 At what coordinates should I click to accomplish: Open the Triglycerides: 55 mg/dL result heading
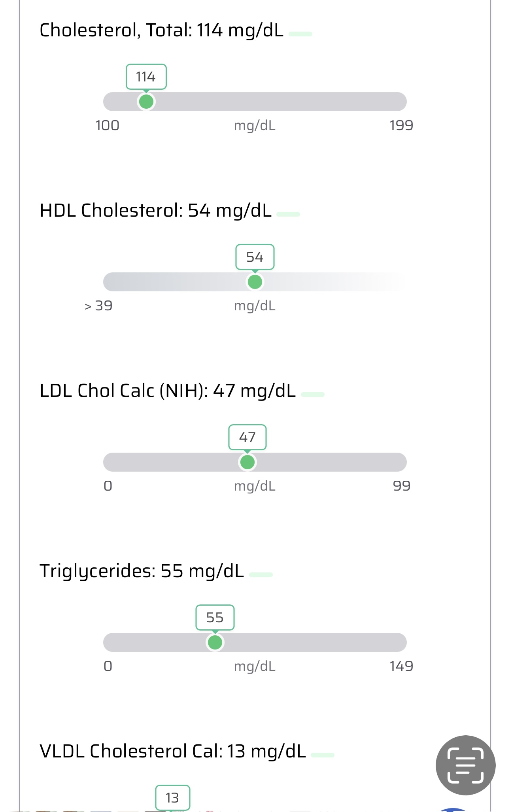(142, 571)
